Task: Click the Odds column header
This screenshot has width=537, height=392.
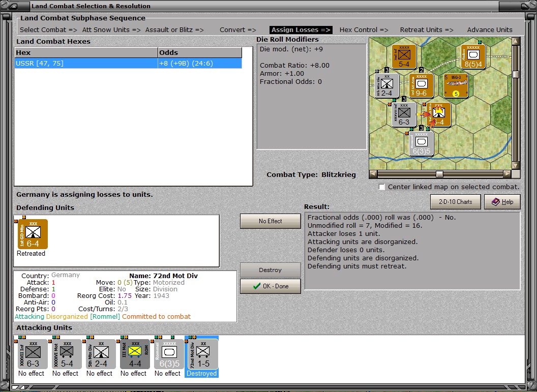Action: [x=200, y=52]
